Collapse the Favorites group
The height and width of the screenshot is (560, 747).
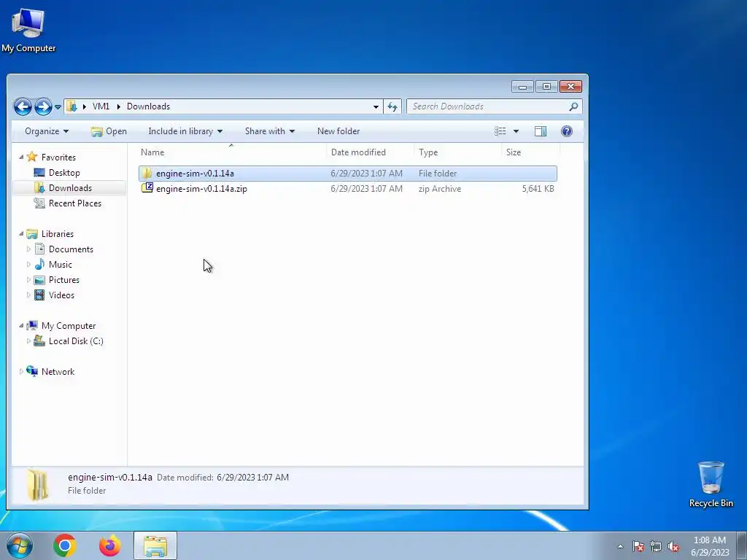[21, 157]
